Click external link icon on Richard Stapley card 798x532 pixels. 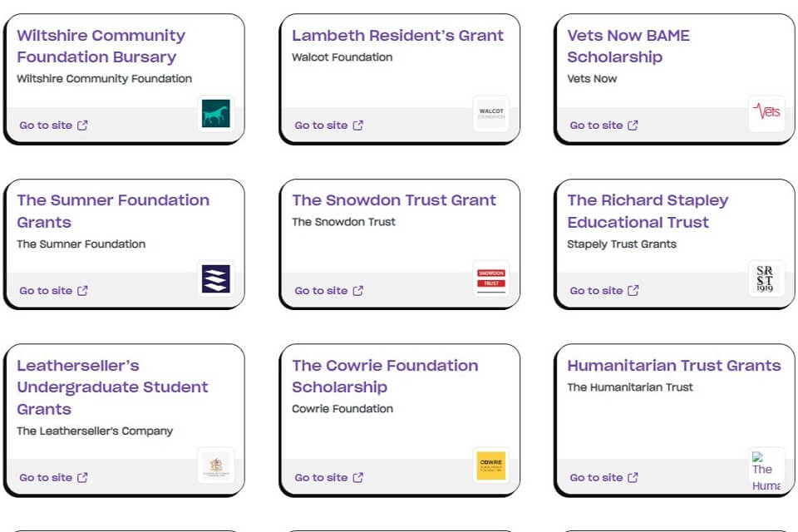633,291
